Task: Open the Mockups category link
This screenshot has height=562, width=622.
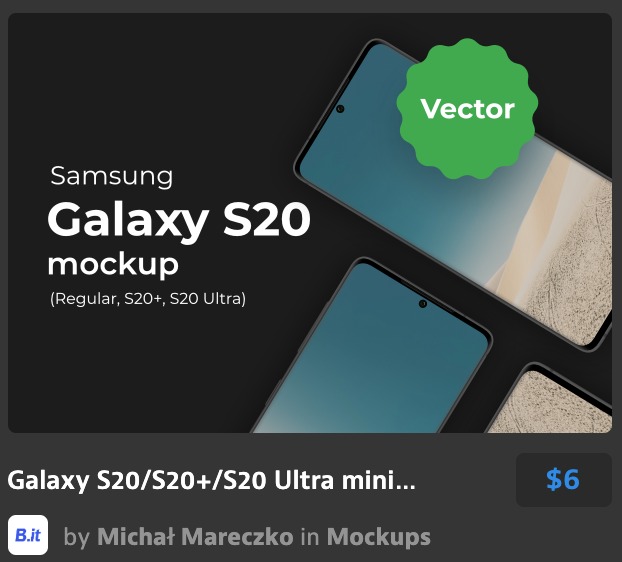Action: [378, 537]
